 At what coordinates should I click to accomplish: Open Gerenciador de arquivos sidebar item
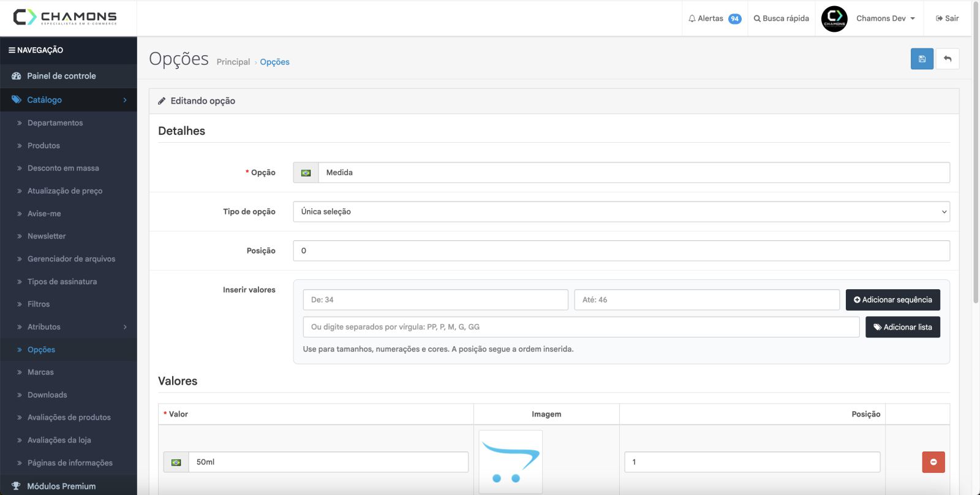pyautogui.click(x=71, y=259)
